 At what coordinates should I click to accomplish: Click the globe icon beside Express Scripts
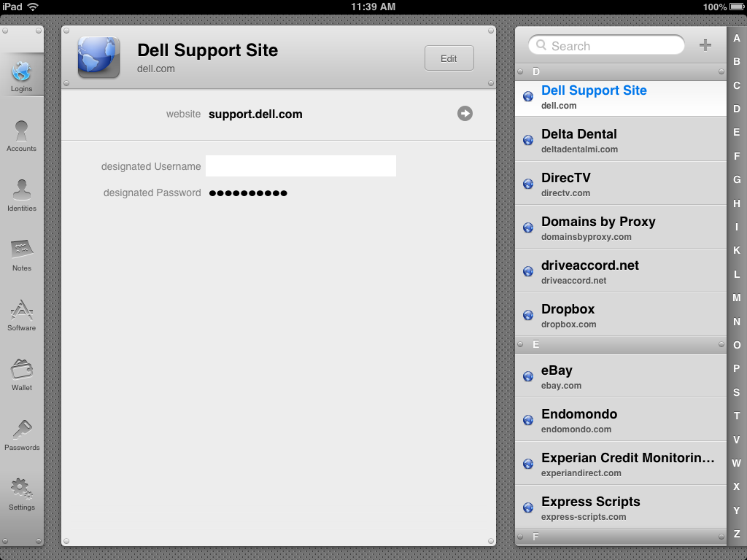click(528, 507)
